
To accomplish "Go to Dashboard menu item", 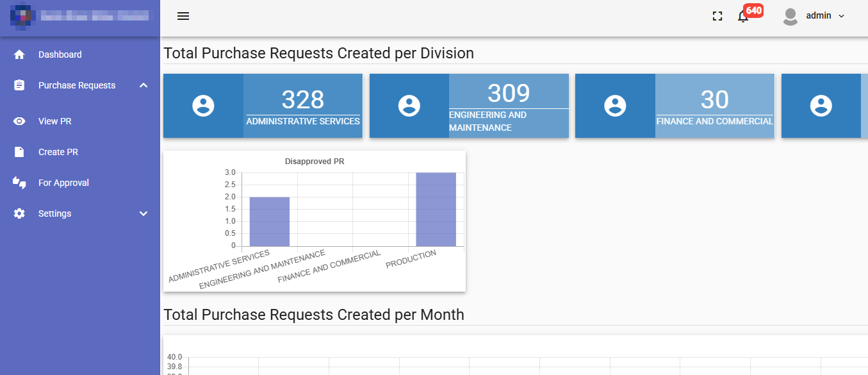I will pos(60,54).
